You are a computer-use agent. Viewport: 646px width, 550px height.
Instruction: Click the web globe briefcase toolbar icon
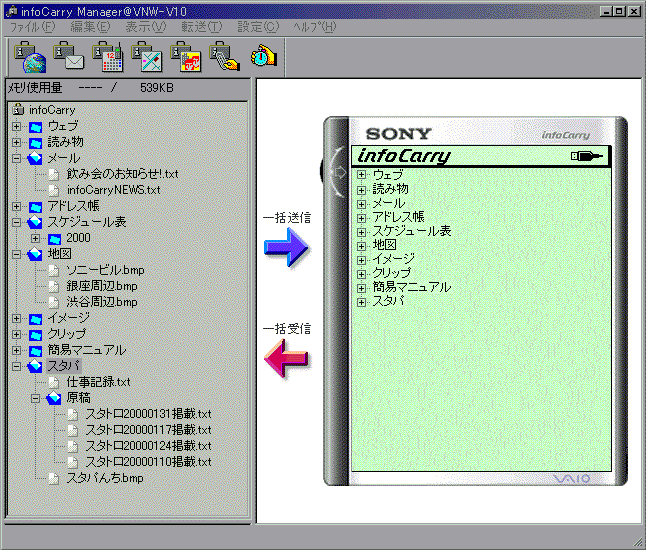[30, 58]
